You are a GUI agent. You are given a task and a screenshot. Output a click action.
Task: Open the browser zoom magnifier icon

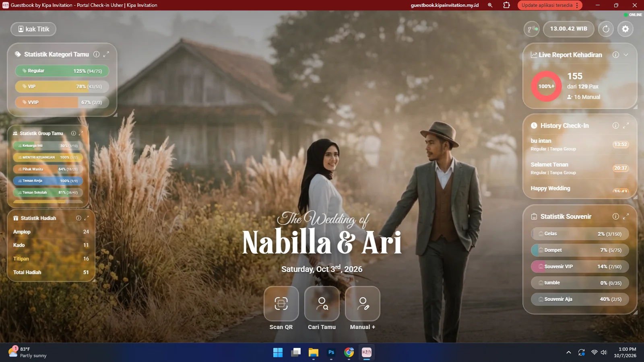pyautogui.click(x=490, y=5)
